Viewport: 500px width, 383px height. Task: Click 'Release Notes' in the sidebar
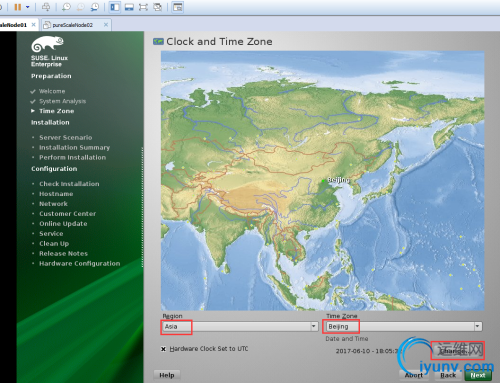coord(63,254)
